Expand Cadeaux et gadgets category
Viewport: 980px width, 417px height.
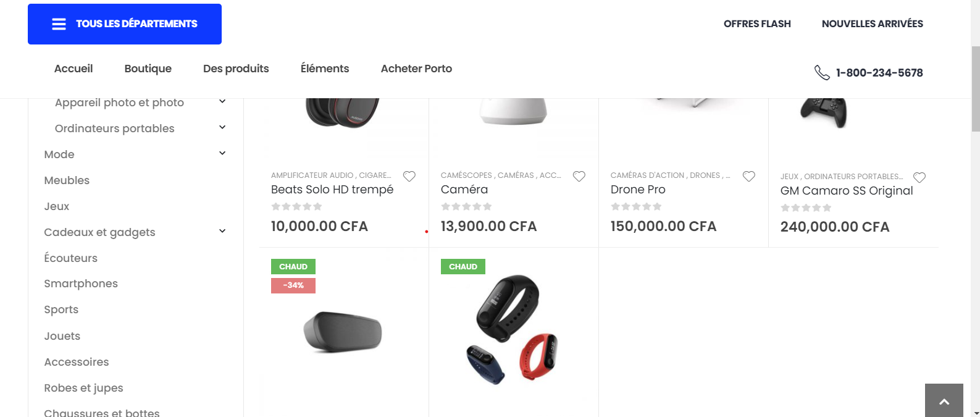(222, 231)
